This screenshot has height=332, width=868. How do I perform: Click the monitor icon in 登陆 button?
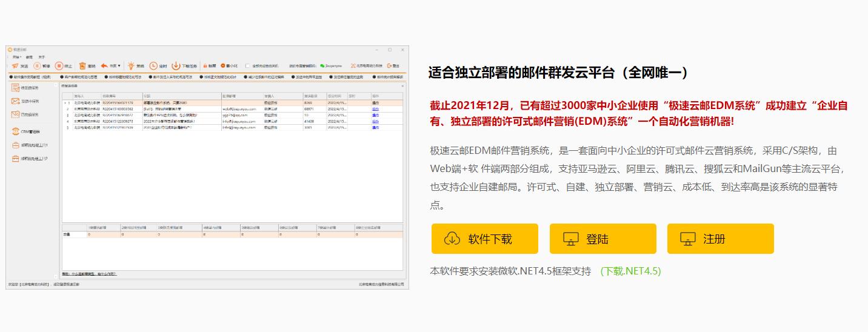570,239
